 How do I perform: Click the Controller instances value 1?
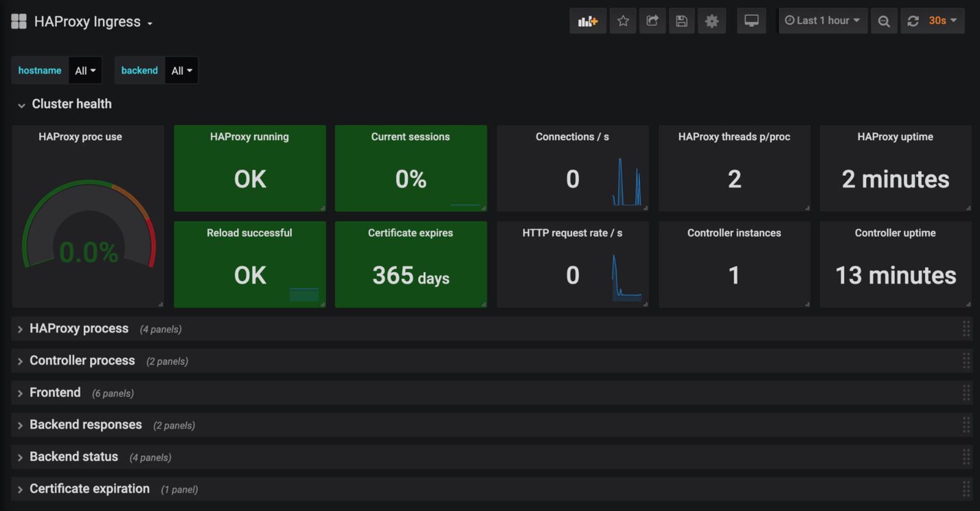coord(734,276)
